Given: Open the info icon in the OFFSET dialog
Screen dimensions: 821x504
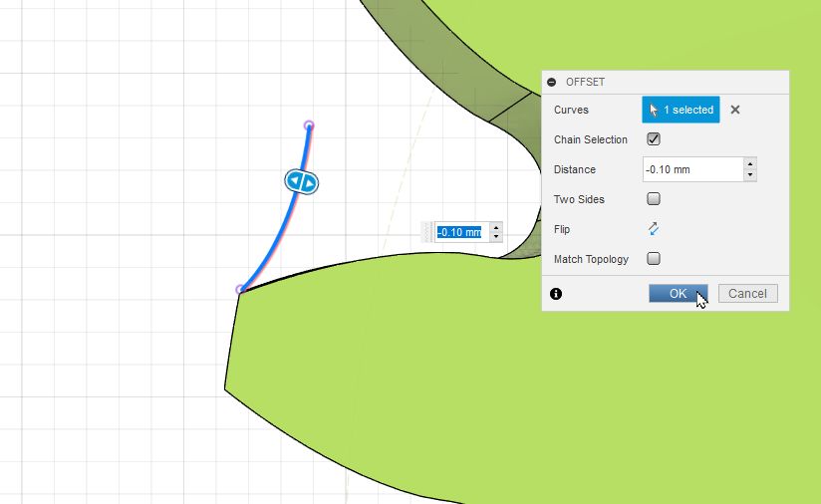Looking at the screenshot, I should pyautogui.click(x=556, y=294).
